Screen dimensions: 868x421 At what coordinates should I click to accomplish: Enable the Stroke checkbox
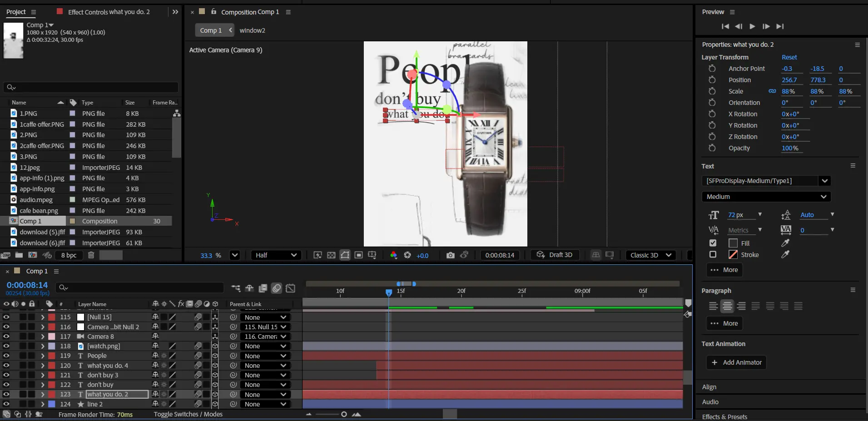713,255
